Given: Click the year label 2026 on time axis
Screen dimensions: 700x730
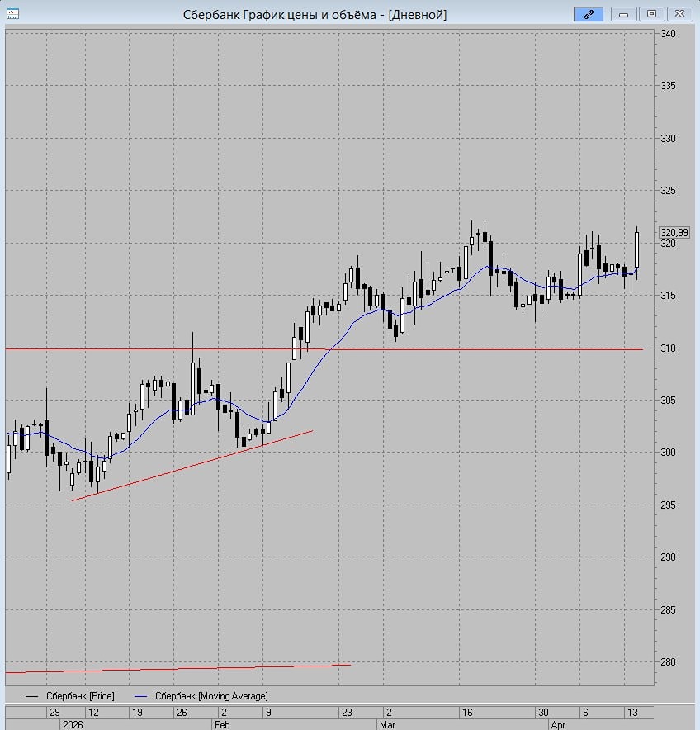Looking at the screenshot, I should (73, 725).
